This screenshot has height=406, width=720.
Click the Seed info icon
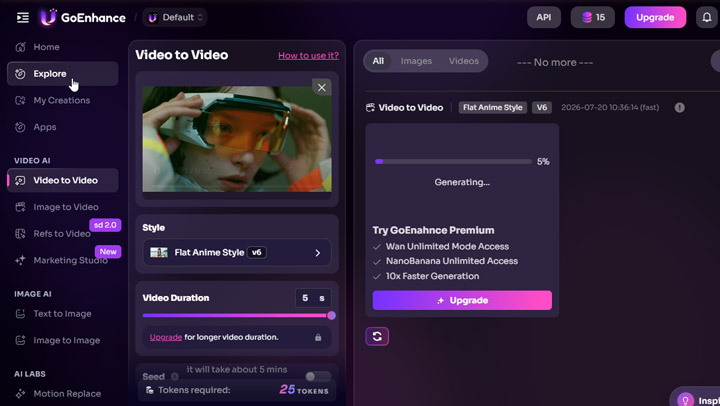pos(175,377)
